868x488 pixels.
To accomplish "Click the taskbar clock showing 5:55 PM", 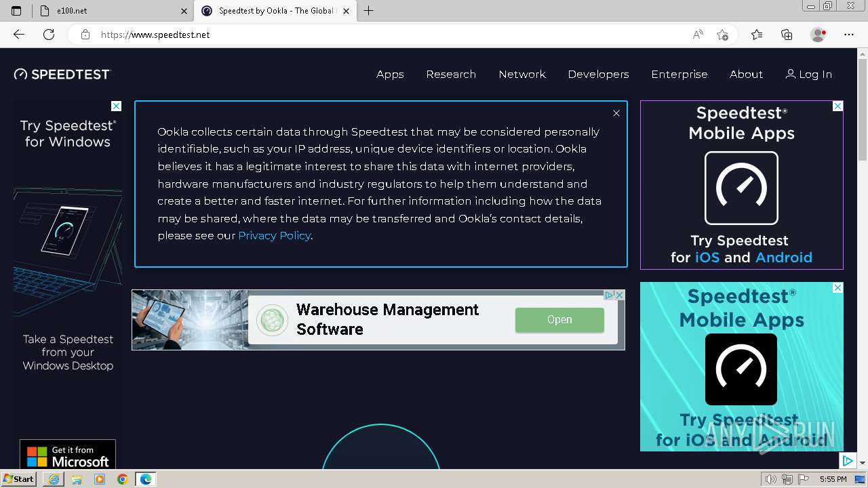I will click(x=833, y=479).
